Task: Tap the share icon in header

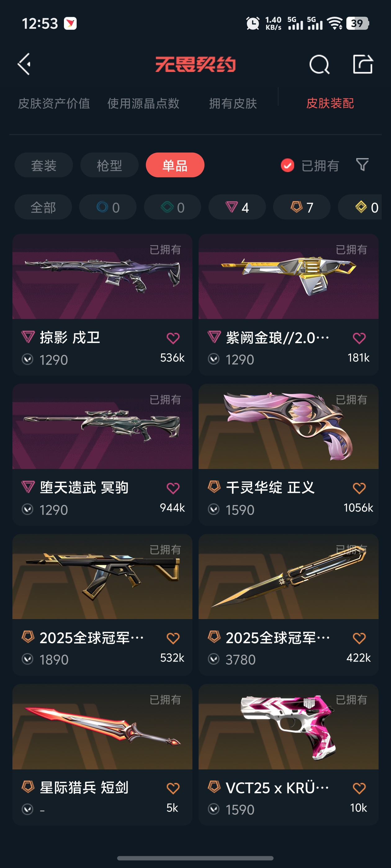Action: coord(363,64)
